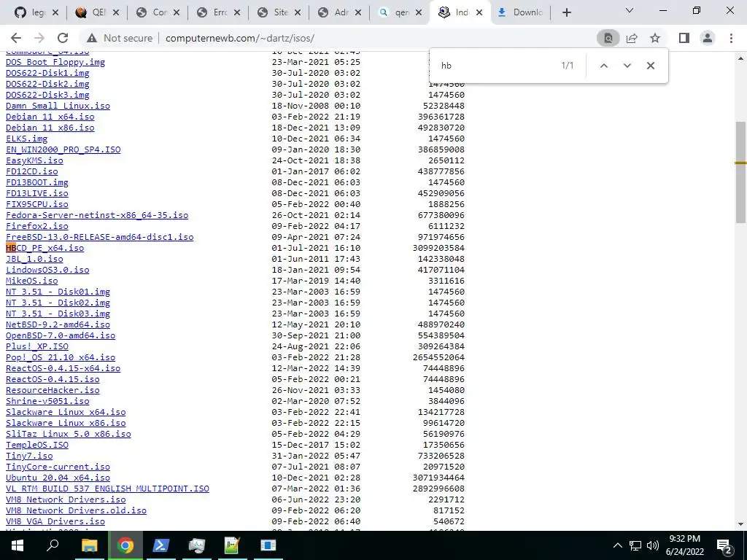This screenshot has height=560, width=747.
Task: Download HBCD_PE_x64.iso
Action: [x=44, y=248]
